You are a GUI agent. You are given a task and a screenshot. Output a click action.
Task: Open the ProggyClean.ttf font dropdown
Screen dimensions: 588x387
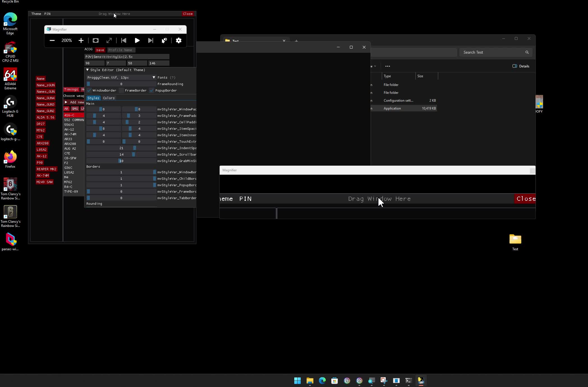coord(121,78)
